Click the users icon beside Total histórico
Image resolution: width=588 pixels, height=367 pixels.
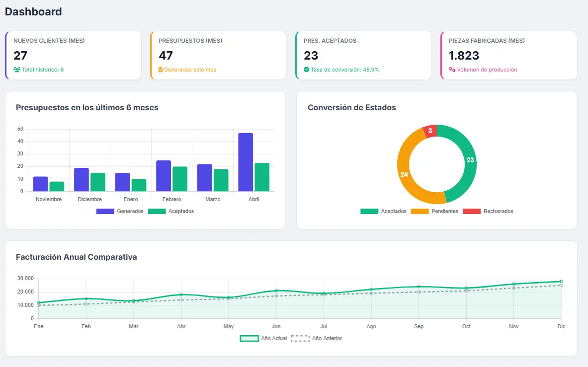click(x=17, y=70)
